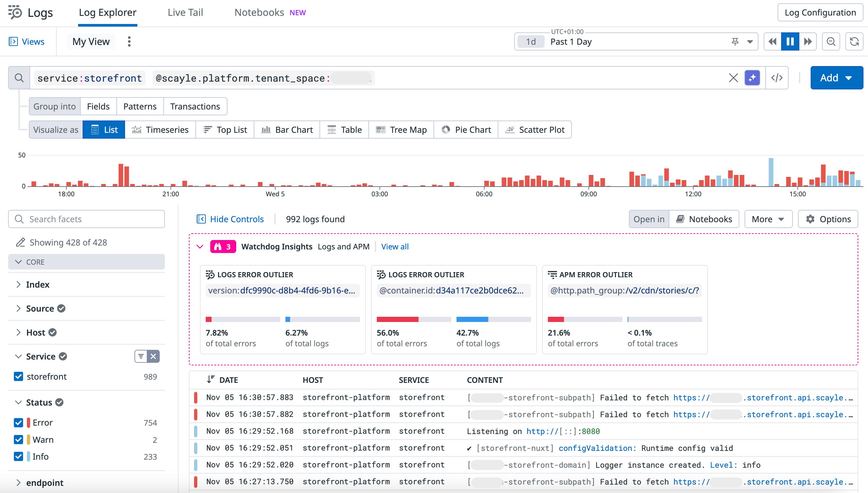Click the refresh logs icon
Image resolution: width=868 pixels, height=493 pixels.
[x=854, y=42]
